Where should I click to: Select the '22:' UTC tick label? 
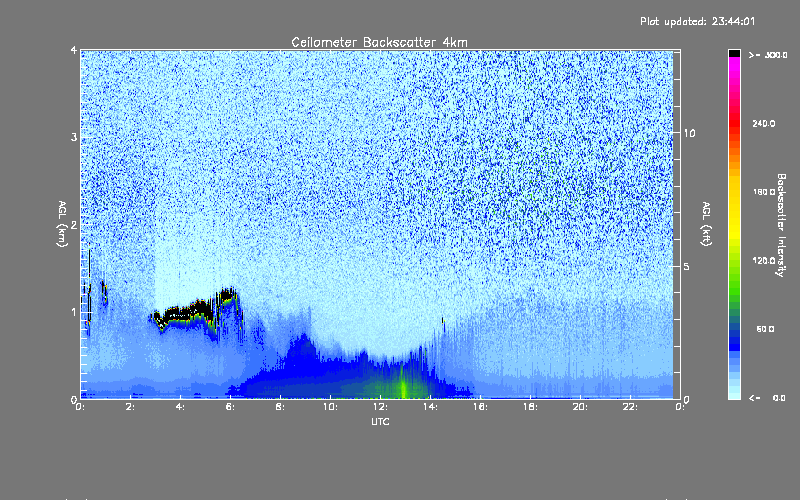click(x=630, y=407)
